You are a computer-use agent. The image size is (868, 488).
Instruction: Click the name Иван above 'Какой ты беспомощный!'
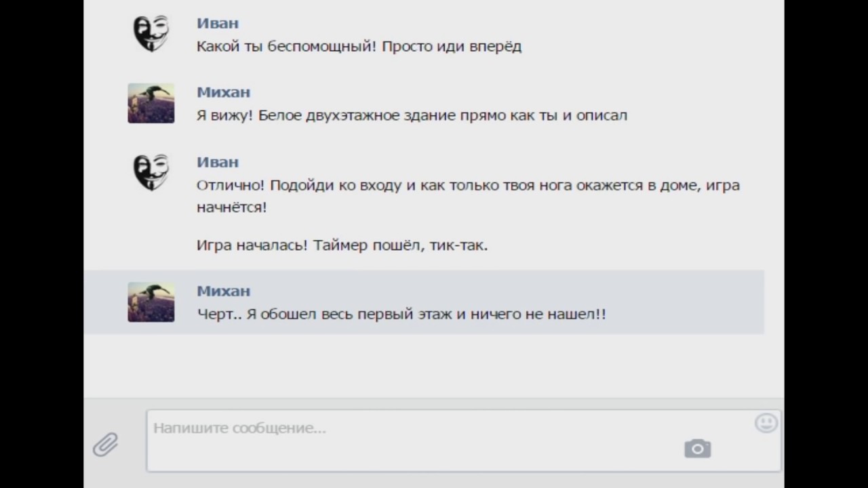pos(217,23)
